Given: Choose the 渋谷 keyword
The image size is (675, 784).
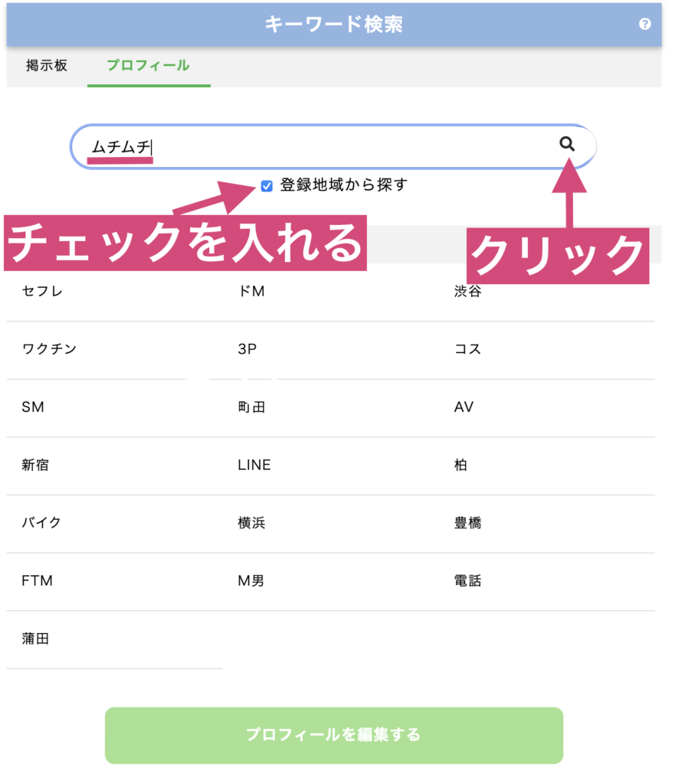Looking at the screenshot, I should coord(467,292).
